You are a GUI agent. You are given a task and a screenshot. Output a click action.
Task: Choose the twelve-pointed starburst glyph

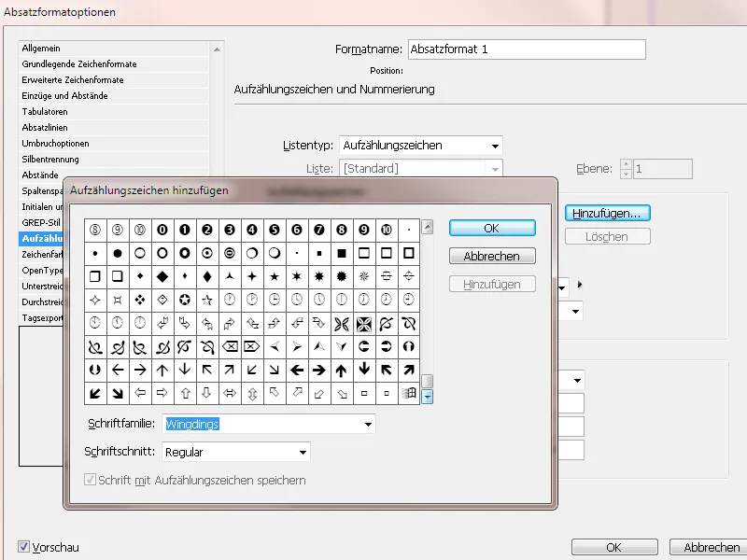click(x=342, y=276)
